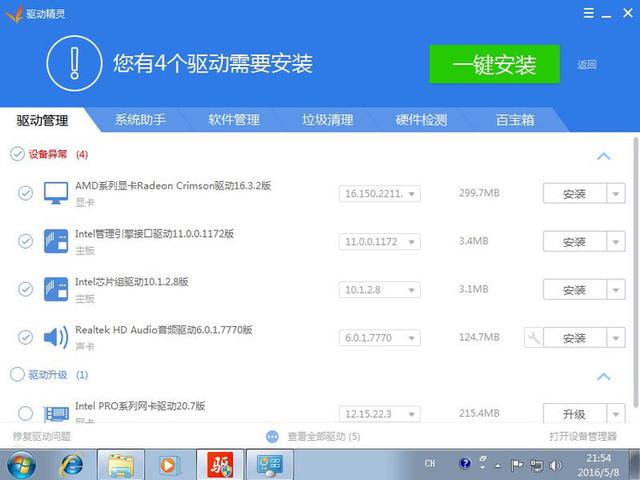The width and height of the screenshot is (640, 480).
Task: Toggle the 设备异常 (4) group checkbox
Action: (x=18, y=154)
